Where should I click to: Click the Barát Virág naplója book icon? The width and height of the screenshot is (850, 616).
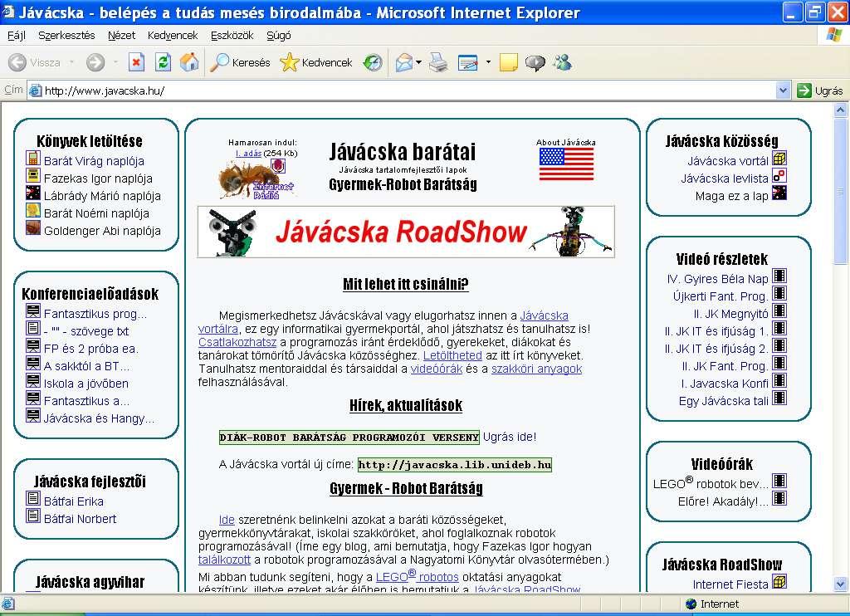33,159
